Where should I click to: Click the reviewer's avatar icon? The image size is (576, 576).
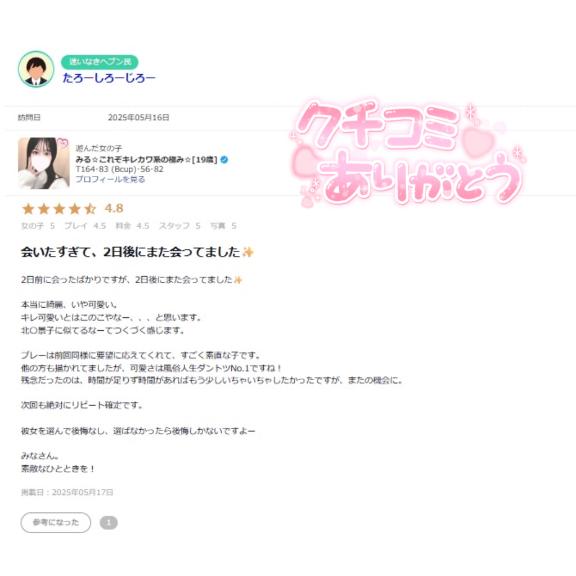[x=36, y=69]
